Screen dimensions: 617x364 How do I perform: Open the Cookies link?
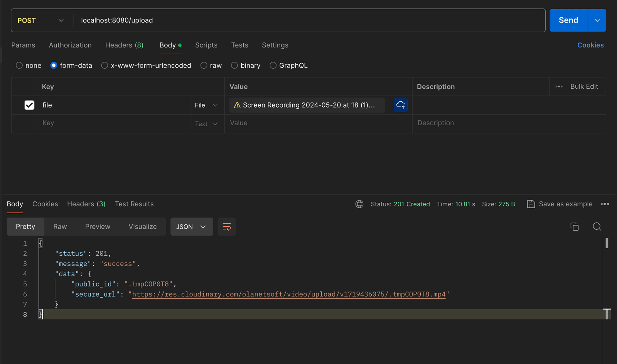[590, 45]
